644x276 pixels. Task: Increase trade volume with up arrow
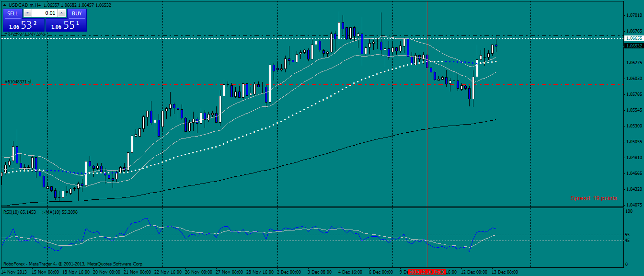pyautogui.click(x=62, y=13)
